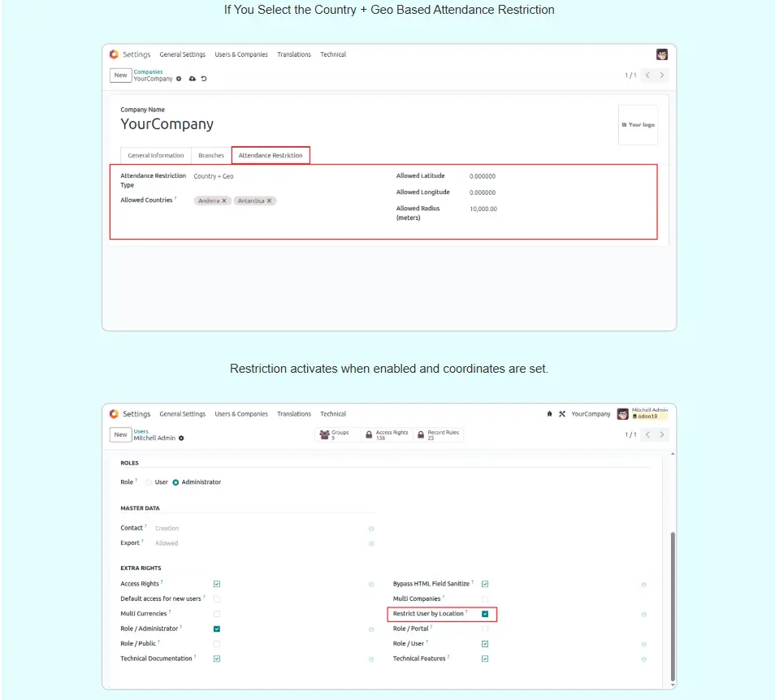
Task: Open the gear actions icon beside YourCompany
Action: click(179, 79)
